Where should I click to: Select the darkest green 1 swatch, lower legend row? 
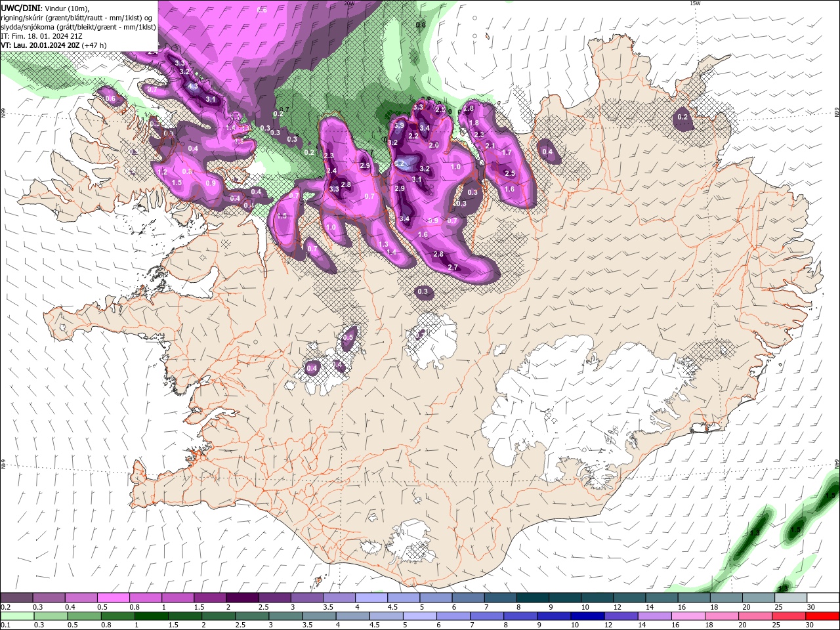point(152,616)
